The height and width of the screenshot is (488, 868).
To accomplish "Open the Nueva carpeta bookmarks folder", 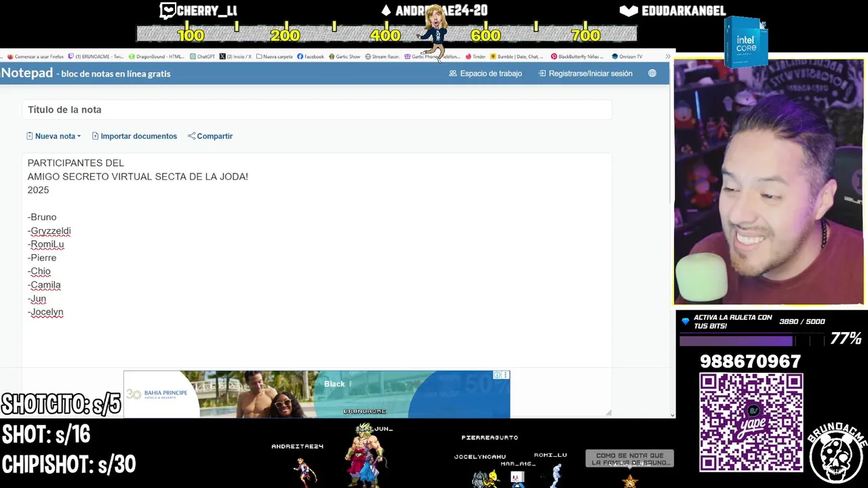I will (275, 57).
